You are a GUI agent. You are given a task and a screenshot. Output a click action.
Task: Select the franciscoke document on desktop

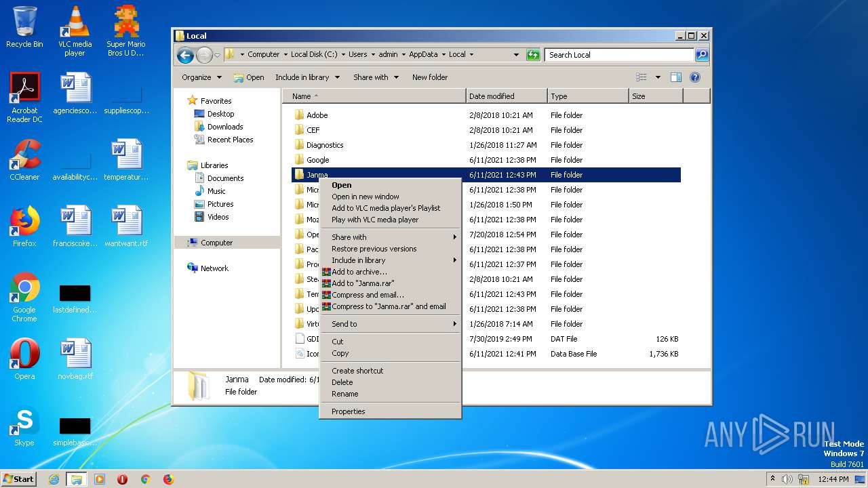(75, 226)
